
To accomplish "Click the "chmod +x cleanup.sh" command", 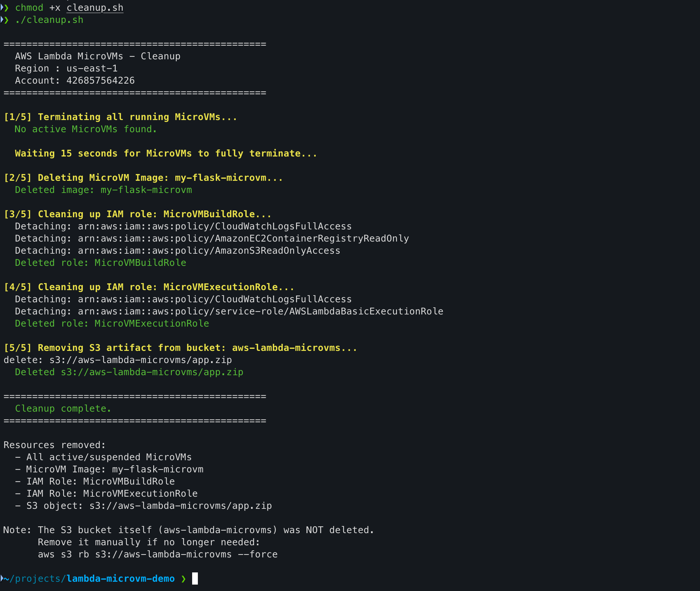I will 69,8.
